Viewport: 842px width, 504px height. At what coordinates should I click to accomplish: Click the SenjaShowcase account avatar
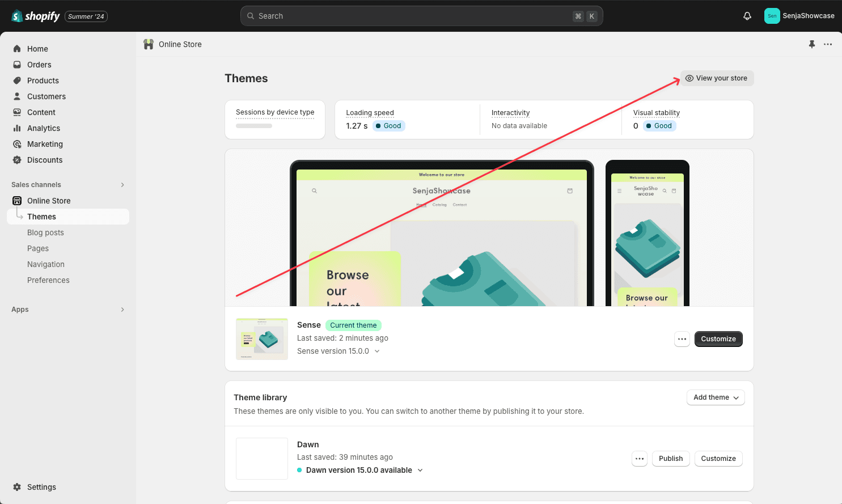[x=772, y=16]
